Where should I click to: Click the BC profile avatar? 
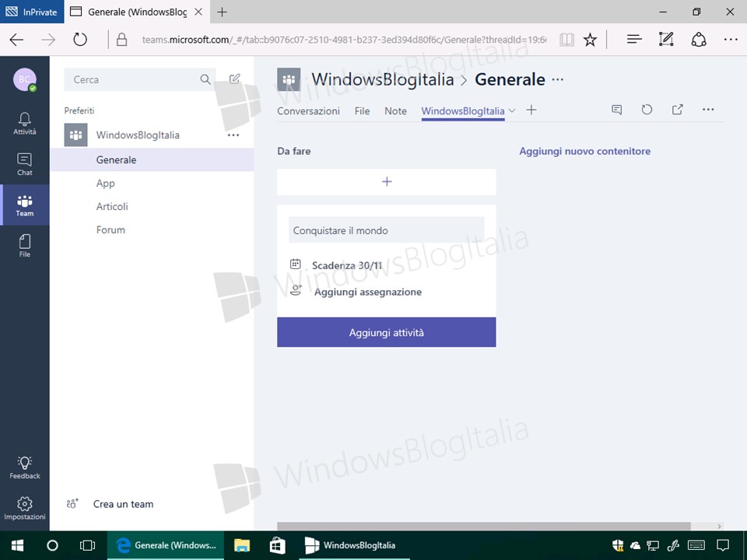point(24,79)
